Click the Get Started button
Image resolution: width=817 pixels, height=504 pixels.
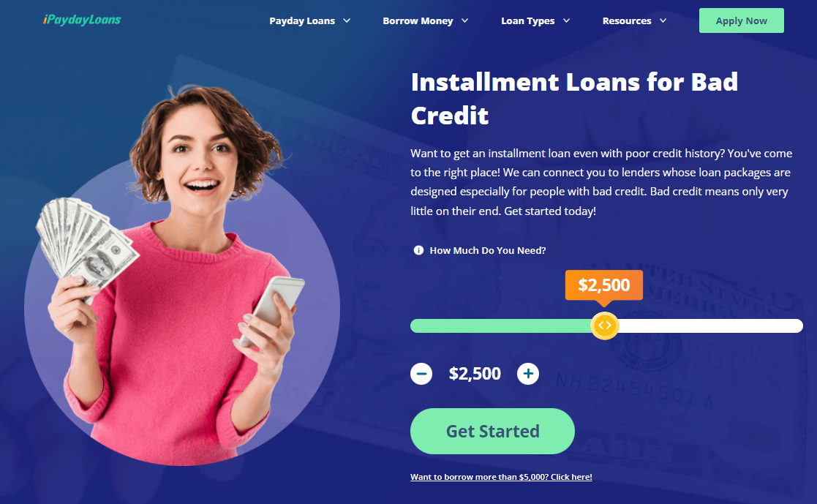click(492, 431)
